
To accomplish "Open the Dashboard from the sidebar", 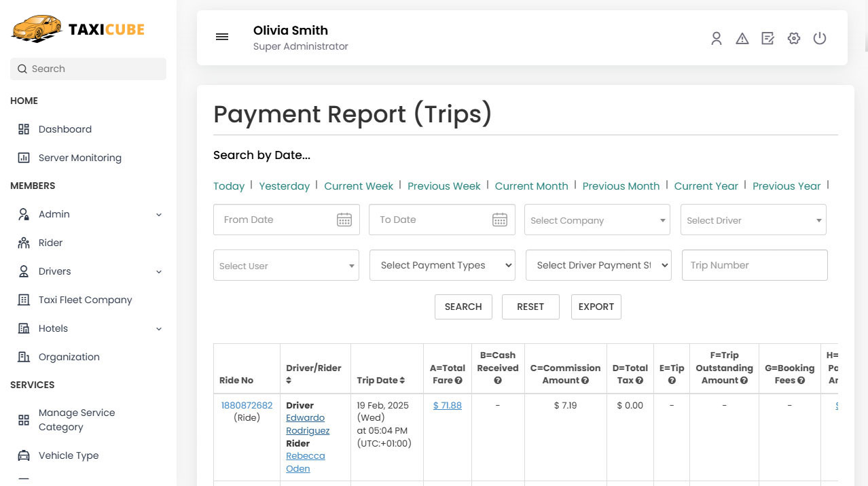I will (x=65, y=129).
